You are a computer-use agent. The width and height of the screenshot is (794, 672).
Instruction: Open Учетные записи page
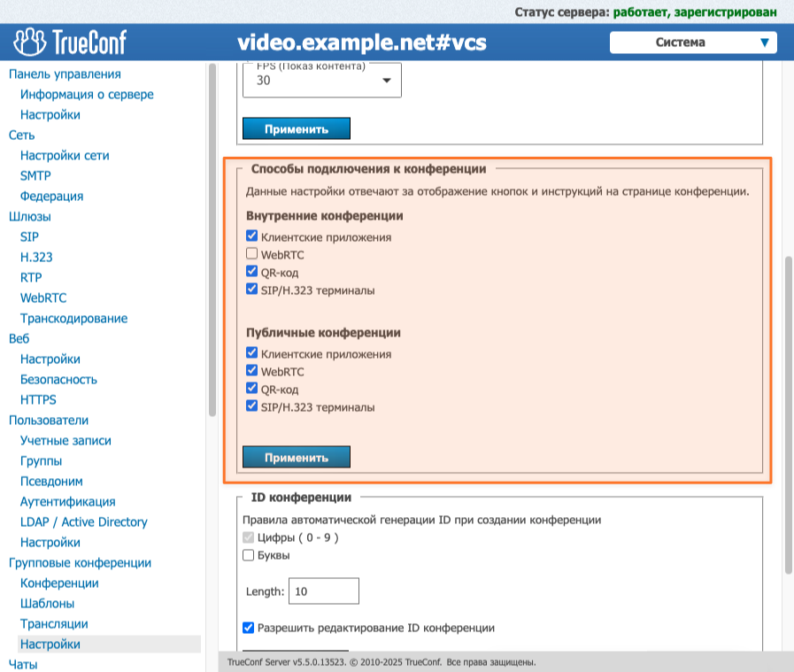click(66, 441)
